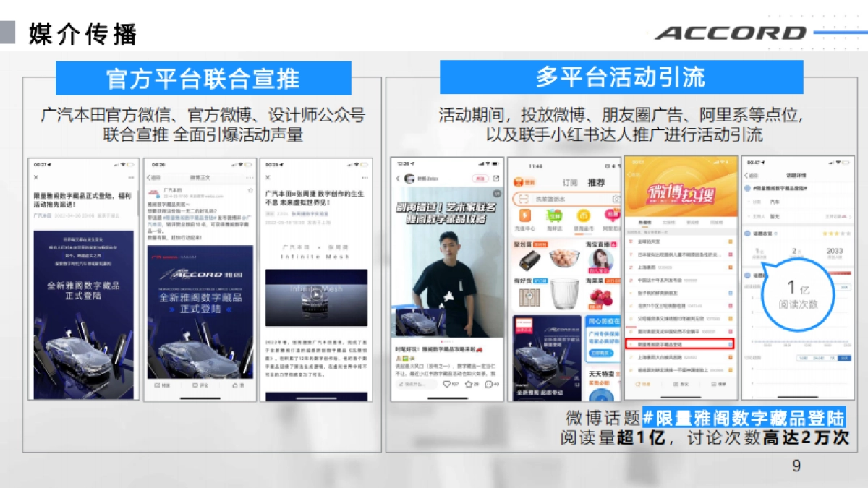
Task: Tap the star favorite icon on the Weibo post
Action: pyautogui.click(x=250, y=191)
